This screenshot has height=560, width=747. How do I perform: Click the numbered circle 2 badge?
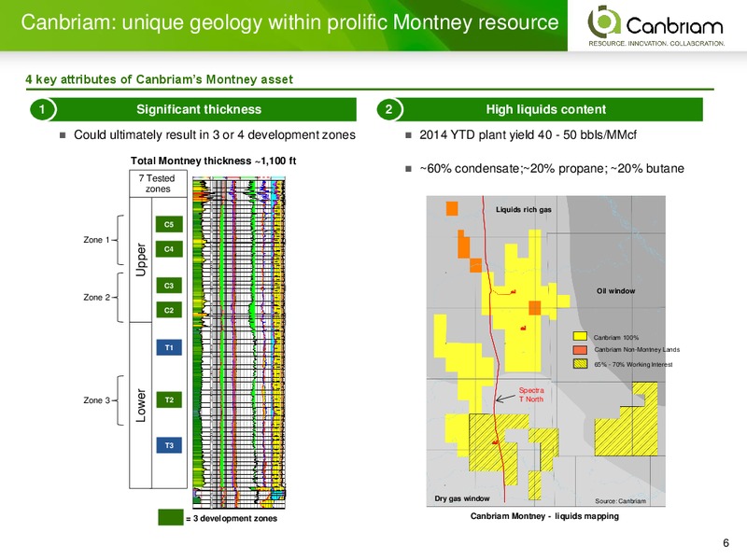point(388,109)
